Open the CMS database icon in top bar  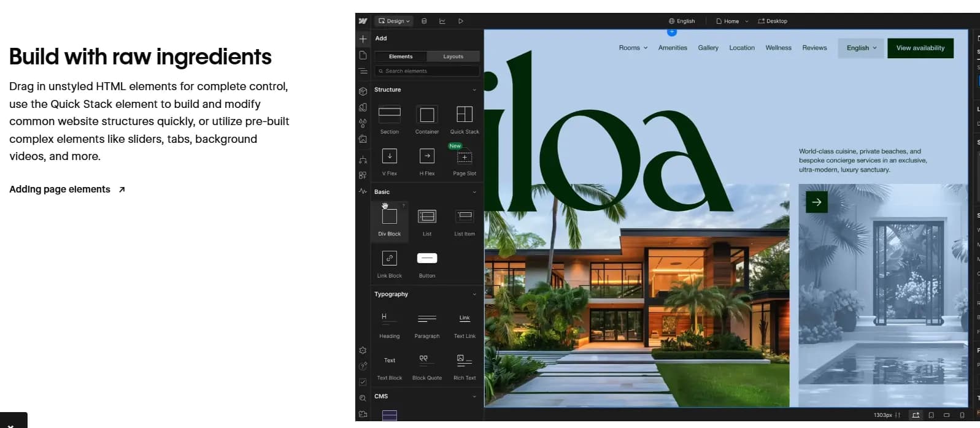[x=424, y=21]
